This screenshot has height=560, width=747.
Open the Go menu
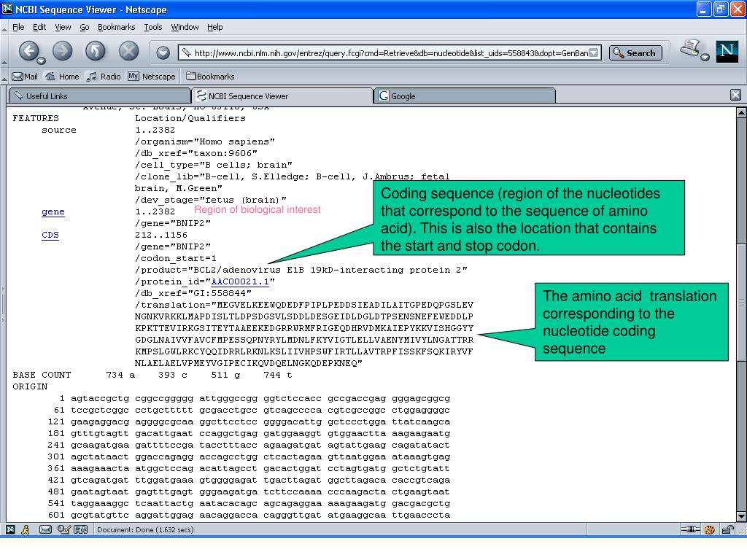(85, 27)
